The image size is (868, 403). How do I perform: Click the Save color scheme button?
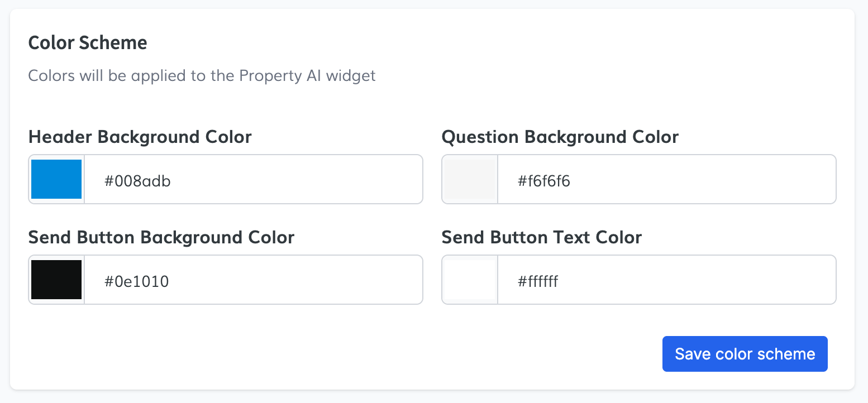point(745,354)
